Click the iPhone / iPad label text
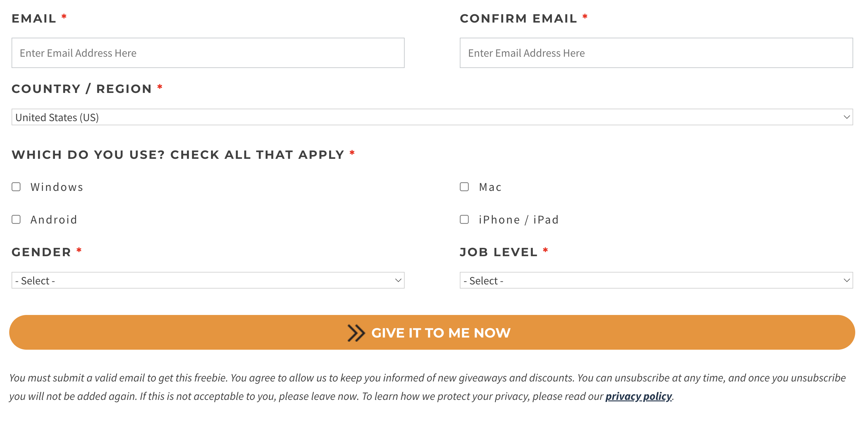Screen dimensions: 868x434 pyautogui.click(x=519, y=220)
